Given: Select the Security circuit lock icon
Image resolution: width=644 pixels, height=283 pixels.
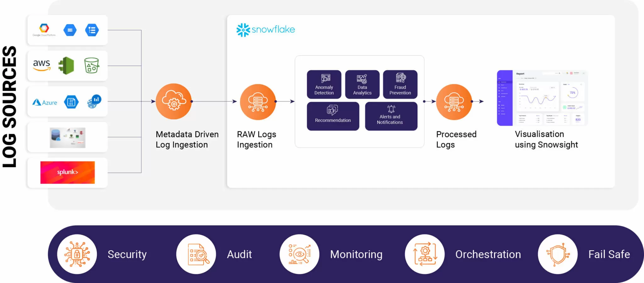Looking at the screenshot, I should (x=77, y=254).
